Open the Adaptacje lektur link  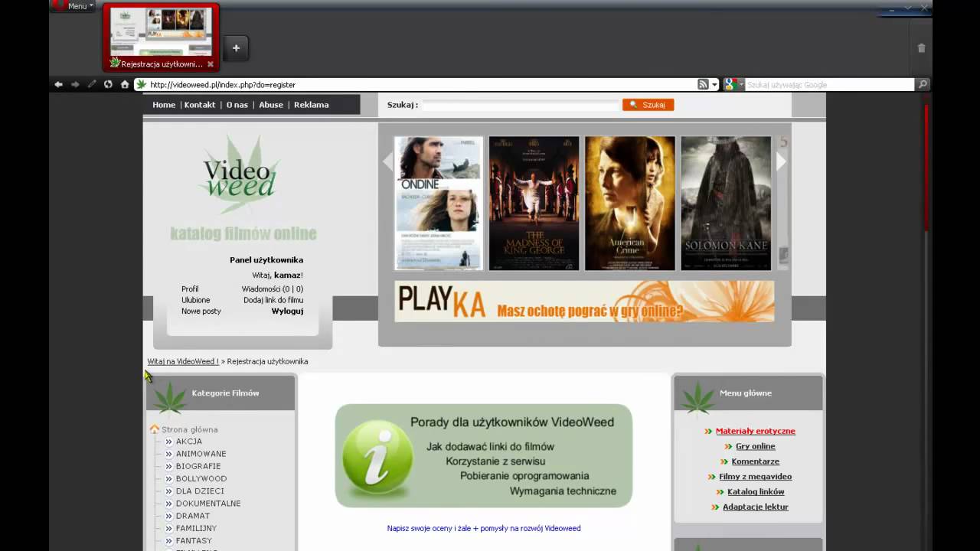(756, 507)
